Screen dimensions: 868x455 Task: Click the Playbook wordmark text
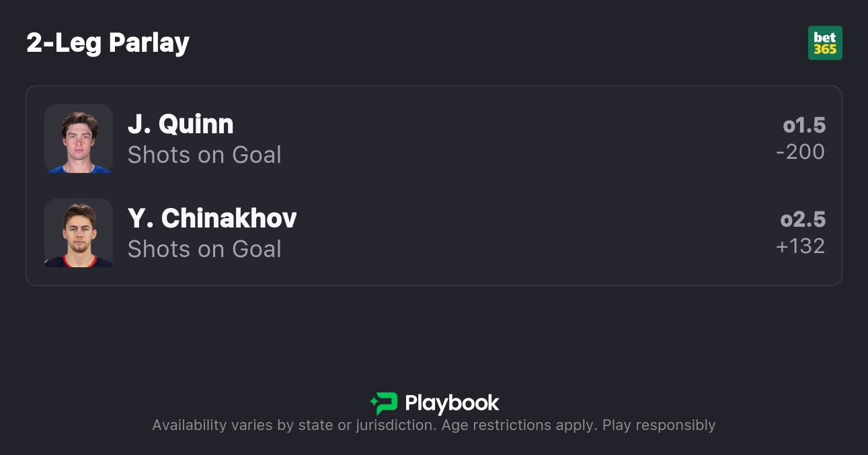tap(452, 403)
